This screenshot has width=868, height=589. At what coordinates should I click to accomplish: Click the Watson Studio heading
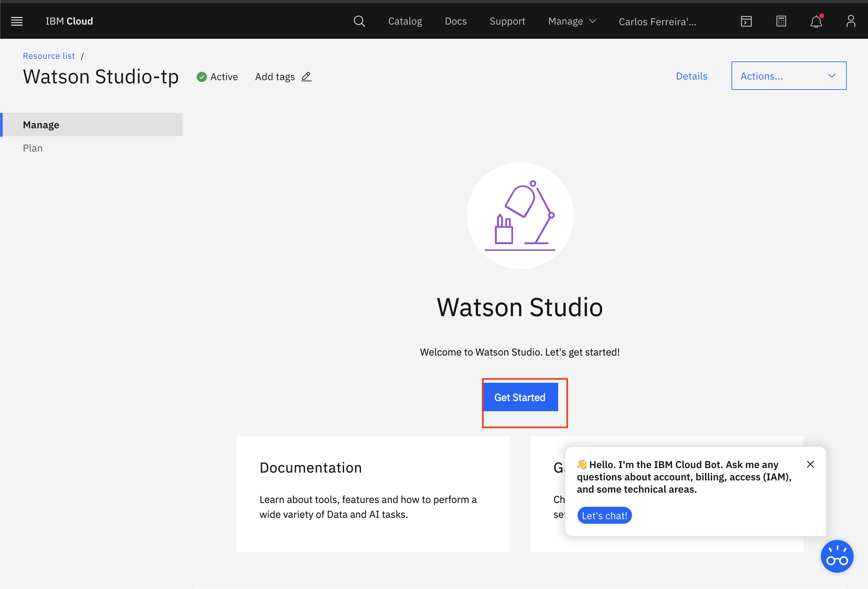(x=520, y=307)
